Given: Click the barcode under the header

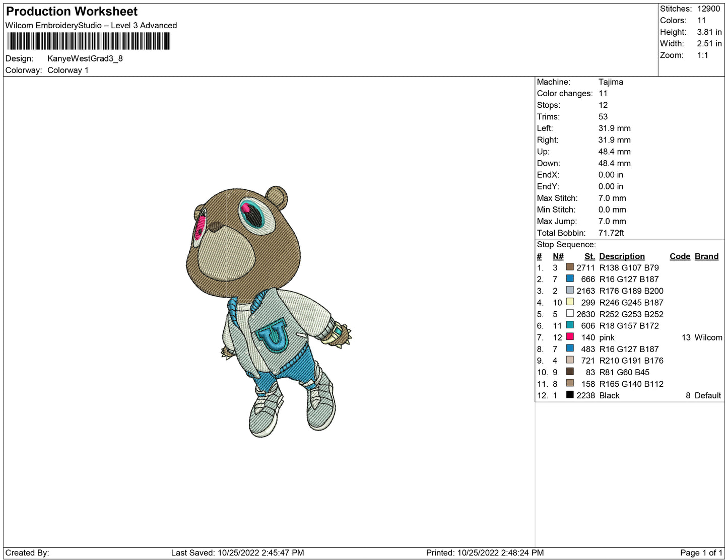Looking at the screenshot, I should pyautogui.click(x=89, y=41).
